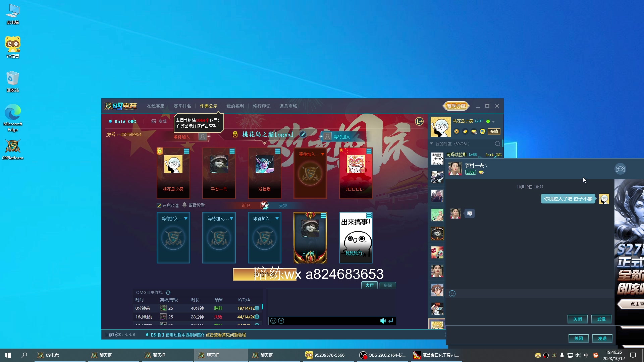Launch YY语音 from the desktop
The width and height of the screenshot is (644, 362).
point(13,47)
